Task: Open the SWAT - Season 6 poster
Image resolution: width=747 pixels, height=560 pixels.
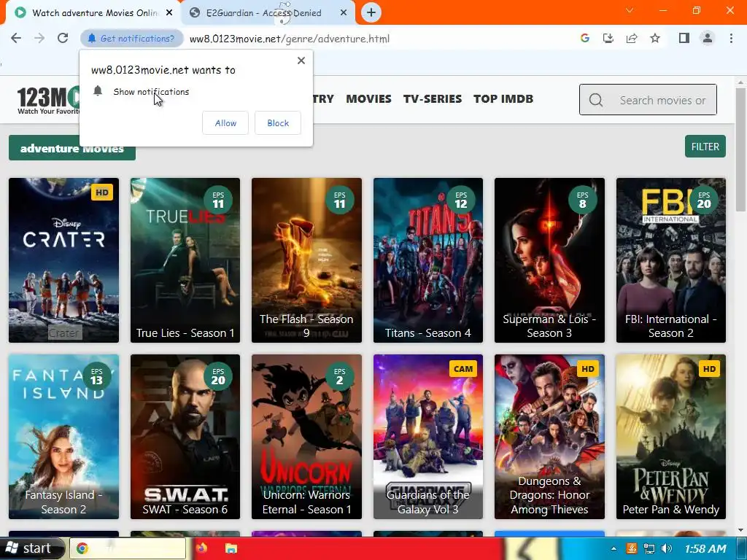Action: coord(185,437)
